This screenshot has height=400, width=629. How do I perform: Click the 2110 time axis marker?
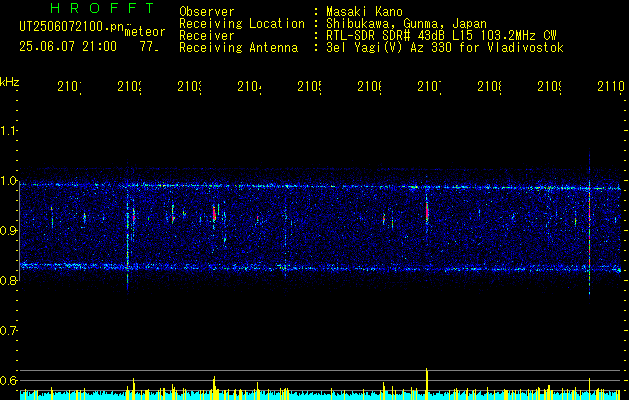point(611,87)
